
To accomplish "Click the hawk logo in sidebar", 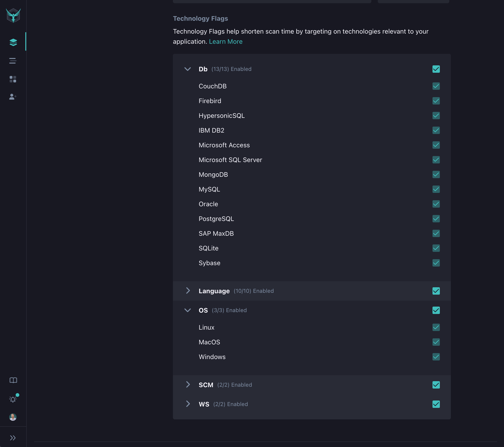I will point(13,16).
